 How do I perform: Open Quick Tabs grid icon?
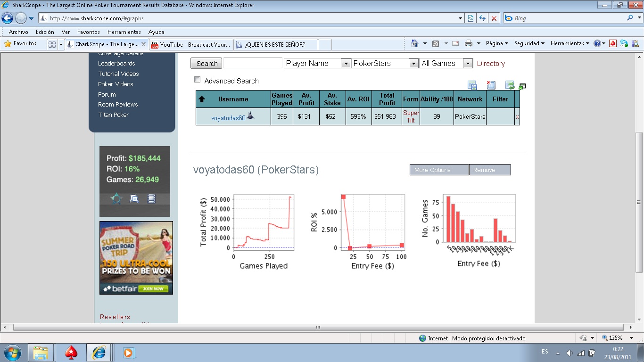[52, 44]
